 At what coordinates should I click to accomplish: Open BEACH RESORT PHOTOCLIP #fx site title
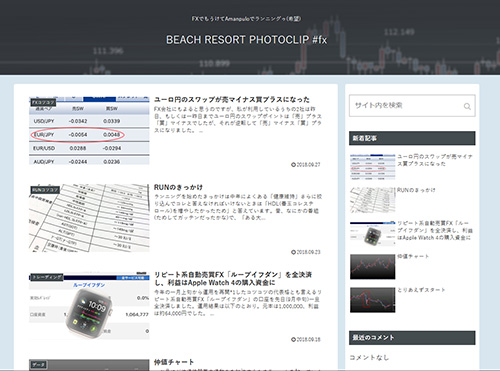point(246,40)
